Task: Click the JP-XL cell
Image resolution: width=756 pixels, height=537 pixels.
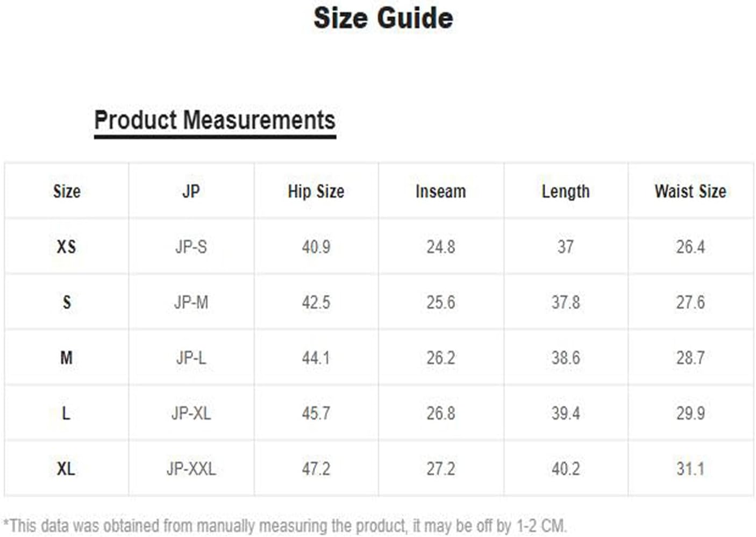Action: [x=191, y=413]
